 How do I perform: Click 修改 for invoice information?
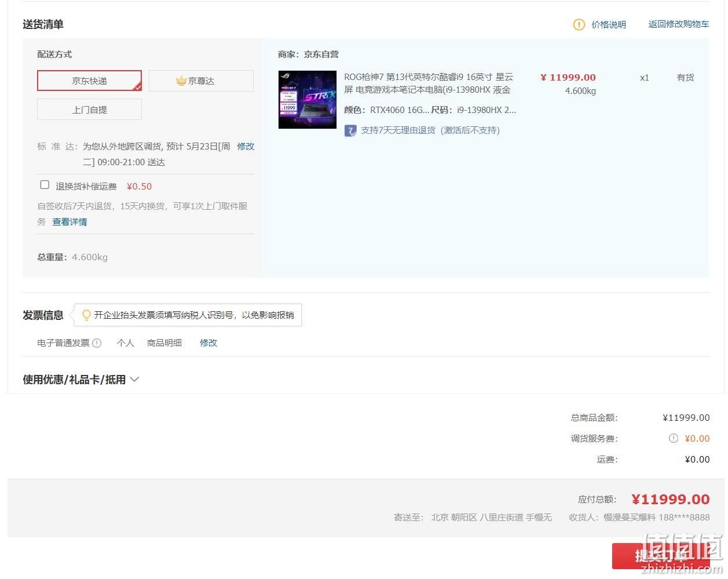pos(208,343)
